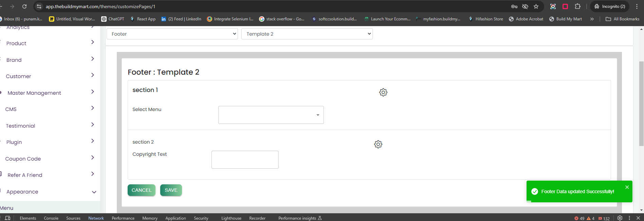Switch to DevTools Performance tab
Screen dimensions: 644x221
tap(123, 218)
